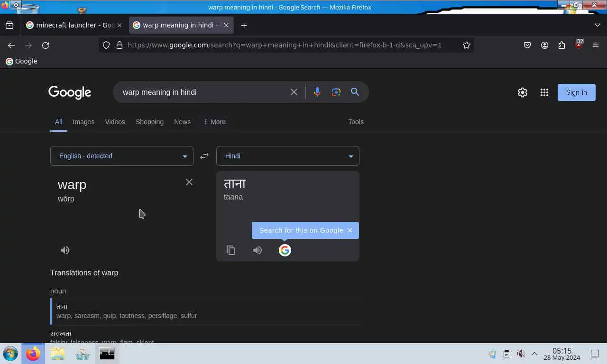Search translation on Google icon
This screenshot has width=607, height=364.
[x=285, y=250]
